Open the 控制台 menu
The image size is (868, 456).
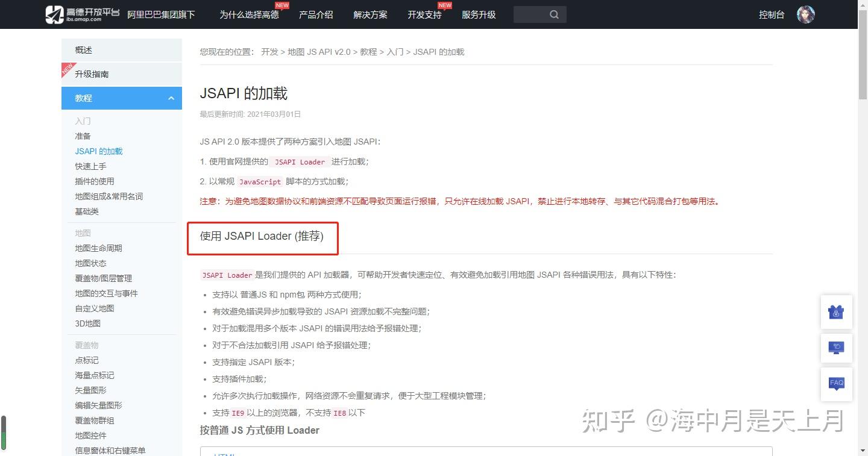pos(772,14)
